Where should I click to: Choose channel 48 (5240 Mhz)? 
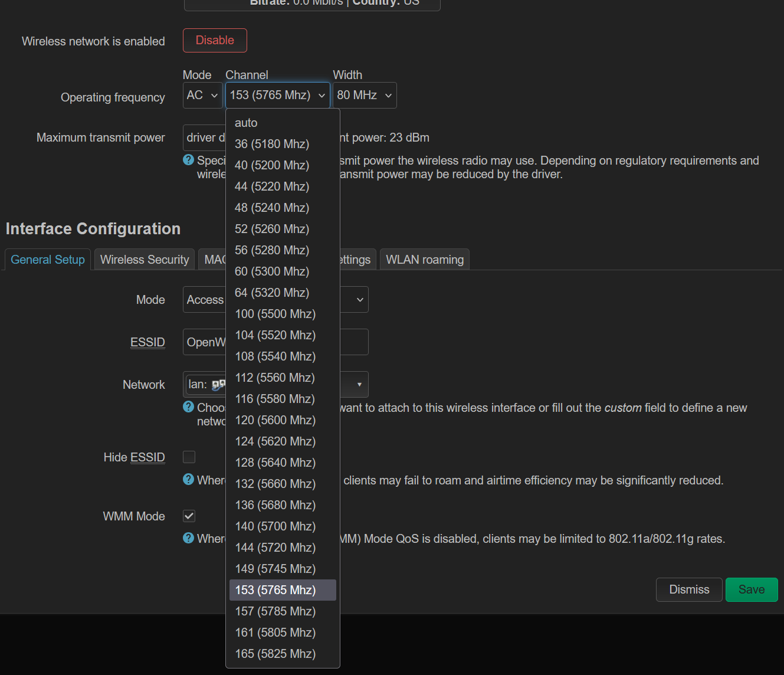tap(283, 208)
